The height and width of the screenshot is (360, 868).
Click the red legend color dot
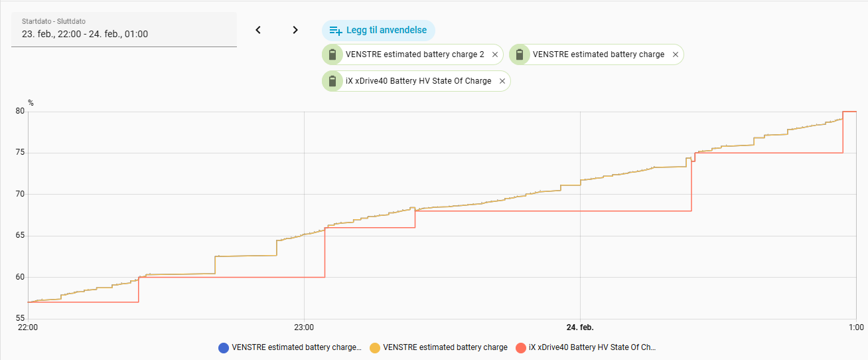tap(521, 347)
